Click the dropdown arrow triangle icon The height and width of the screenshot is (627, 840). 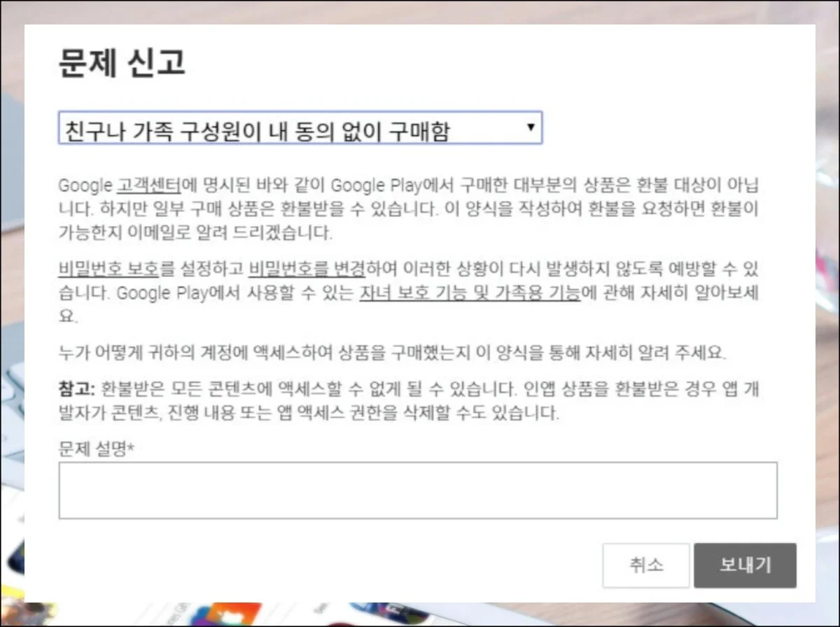pos(531,127)
